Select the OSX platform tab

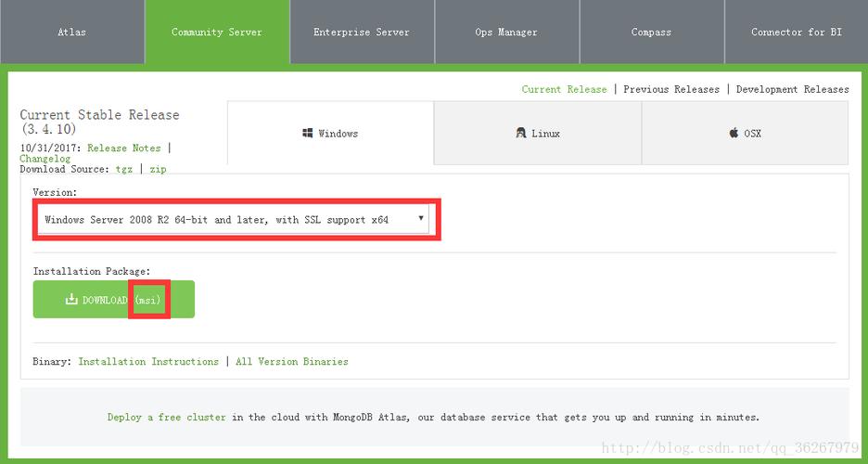click(745, 133)
